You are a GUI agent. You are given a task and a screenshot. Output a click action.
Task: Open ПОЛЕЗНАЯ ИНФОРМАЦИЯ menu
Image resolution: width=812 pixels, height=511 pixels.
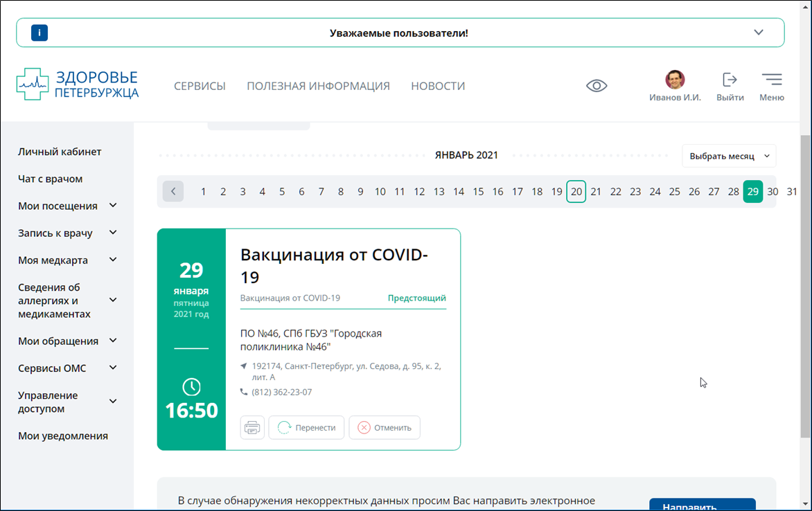[318, 86]
